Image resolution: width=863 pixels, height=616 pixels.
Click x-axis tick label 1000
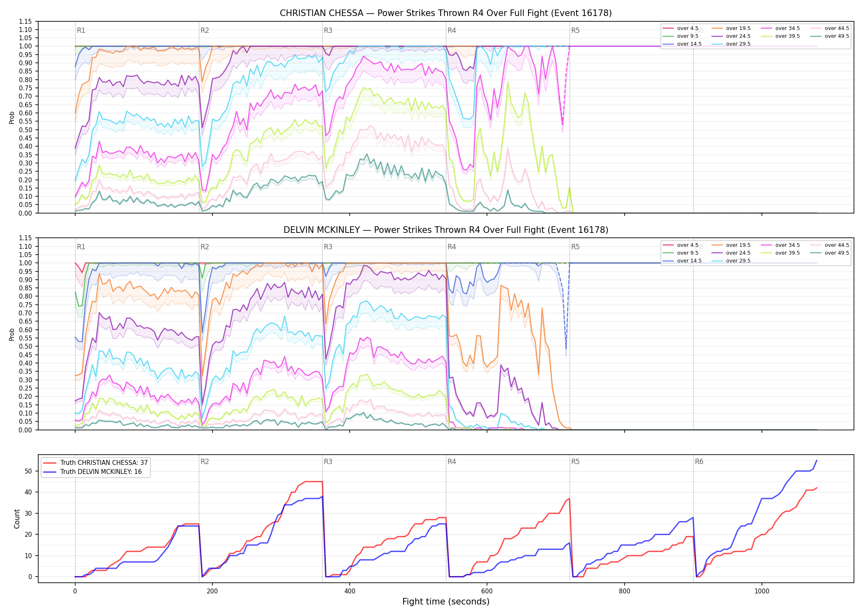tap(762, 591)
